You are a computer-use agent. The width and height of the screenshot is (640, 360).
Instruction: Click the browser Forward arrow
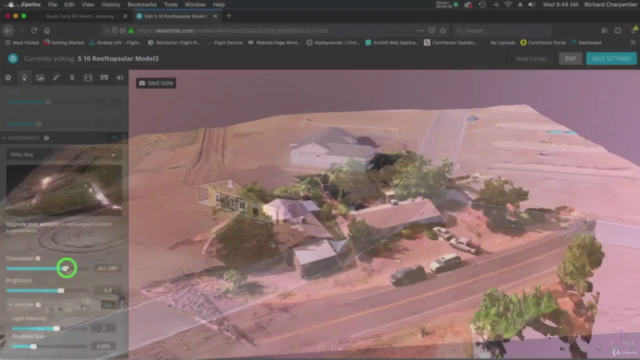tap(22, 31)
